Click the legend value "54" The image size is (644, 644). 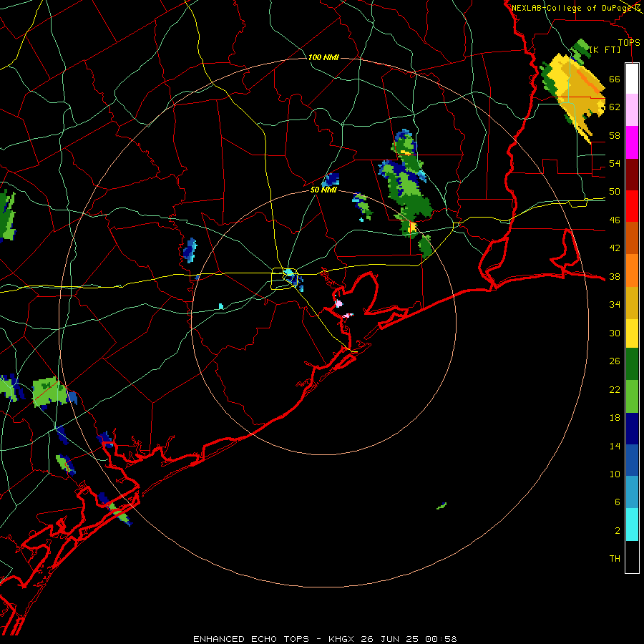click(615, 163)
